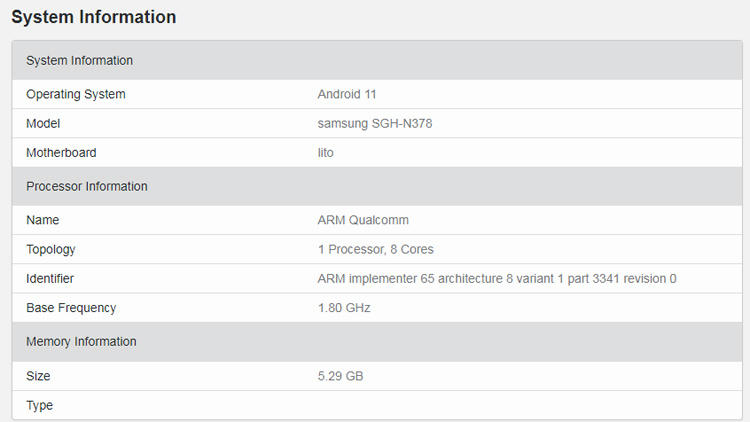The image size is (750, 422).
Task: Click the Identifier row label
Action: (50, 278)
